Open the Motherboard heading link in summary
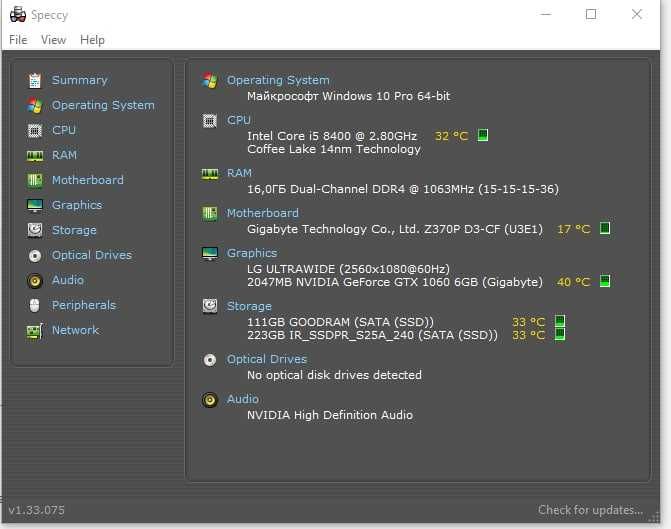 (263, 213)
